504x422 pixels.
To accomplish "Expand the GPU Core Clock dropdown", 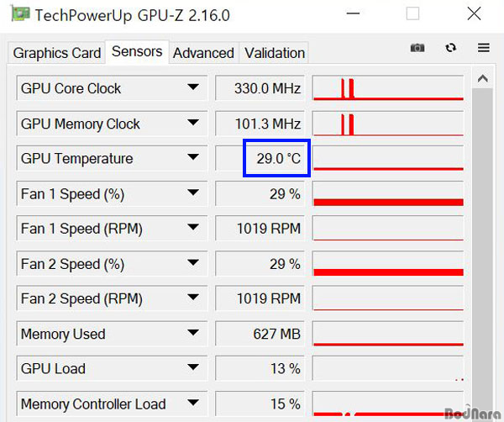I will click(194, 87).
